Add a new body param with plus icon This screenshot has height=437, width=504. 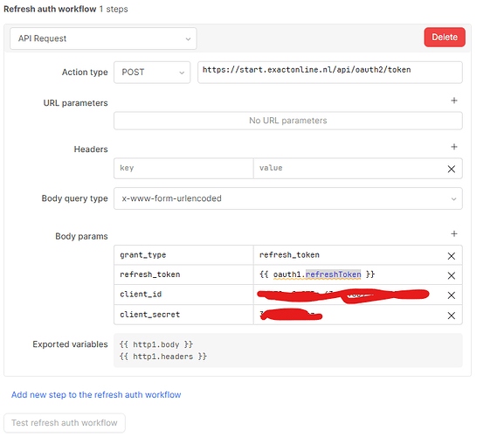pyautogui.click(x=454, y=233)
